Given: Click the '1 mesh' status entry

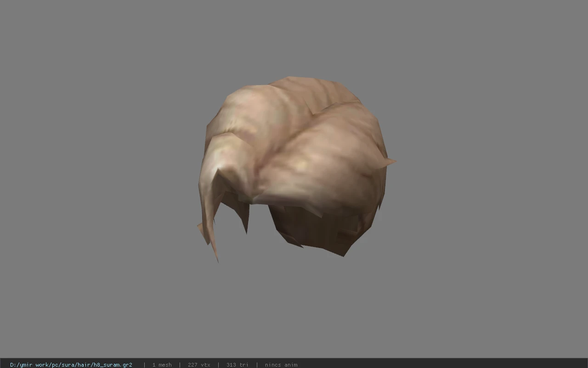Looking at the screenshot, I should [162, 365].
